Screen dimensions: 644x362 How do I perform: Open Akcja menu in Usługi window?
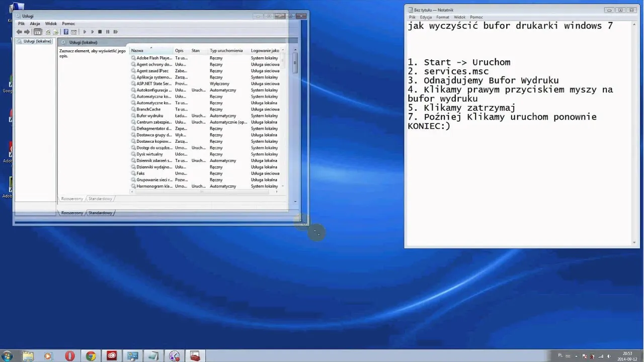click(x=35, y=24)
